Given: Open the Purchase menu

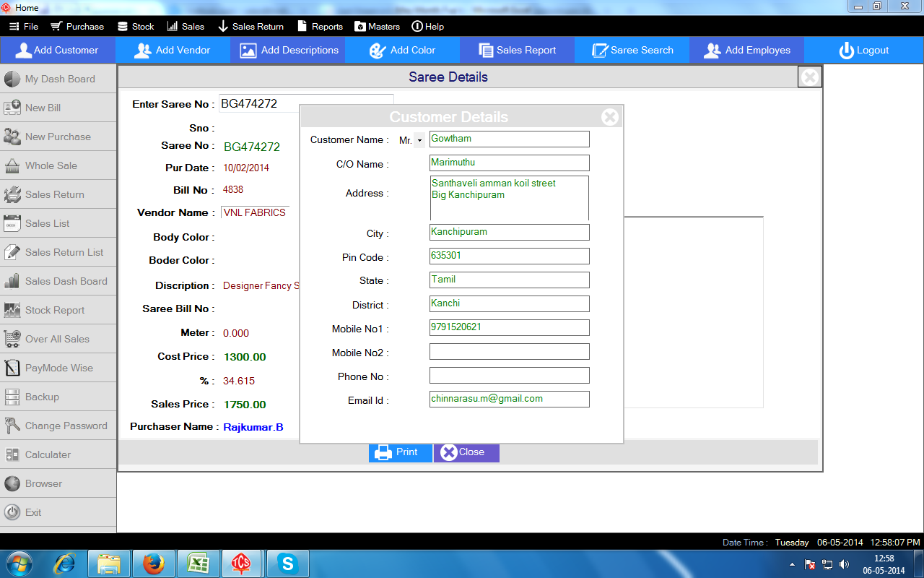Looking at the screenshot, I should 77,27.
